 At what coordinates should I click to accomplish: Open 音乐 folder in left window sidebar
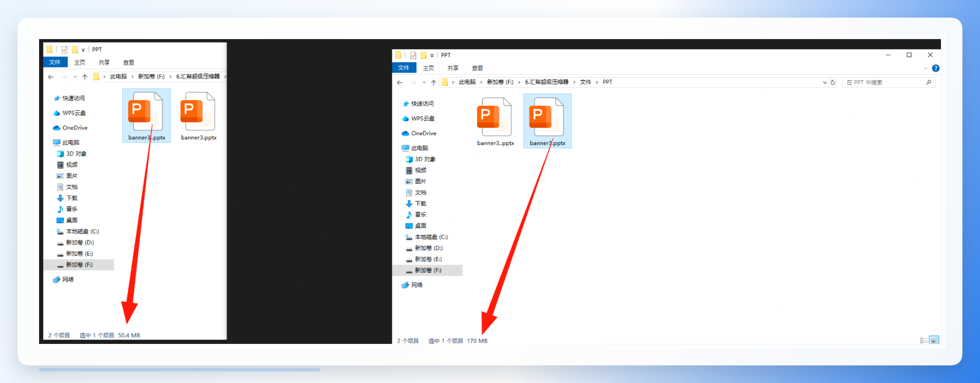coord(67,209)
